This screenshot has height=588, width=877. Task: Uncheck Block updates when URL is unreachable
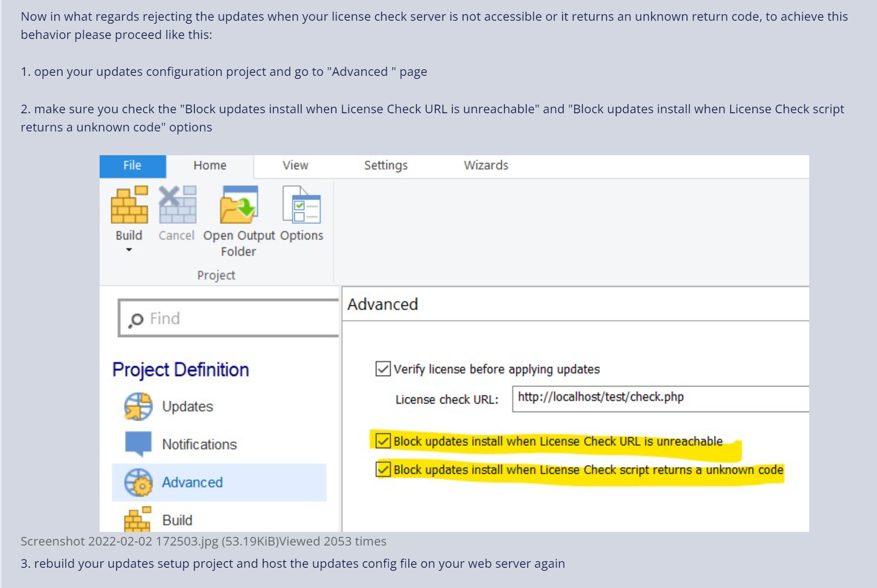click(383, 441)
